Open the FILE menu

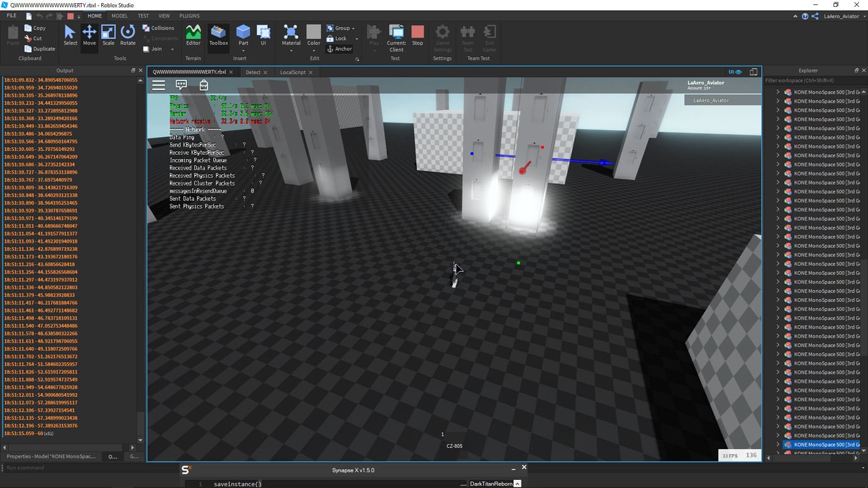[x=11, y=16]
